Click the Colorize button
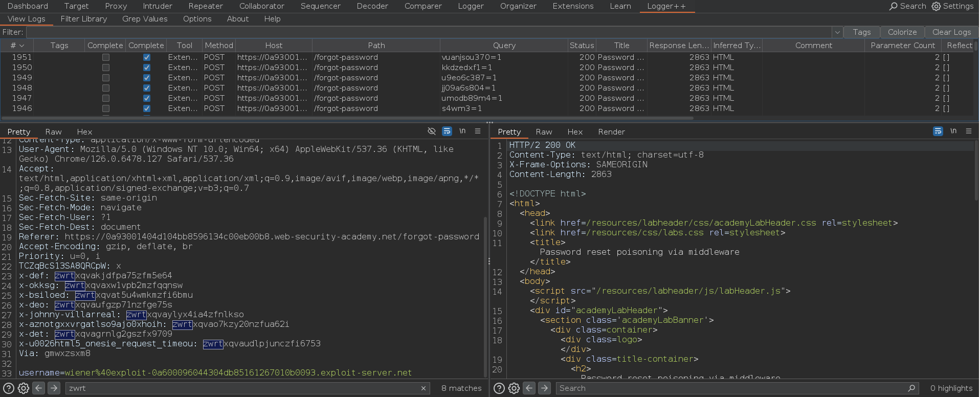This screenshot has height=397, width=980. click(x=902, y=32)
